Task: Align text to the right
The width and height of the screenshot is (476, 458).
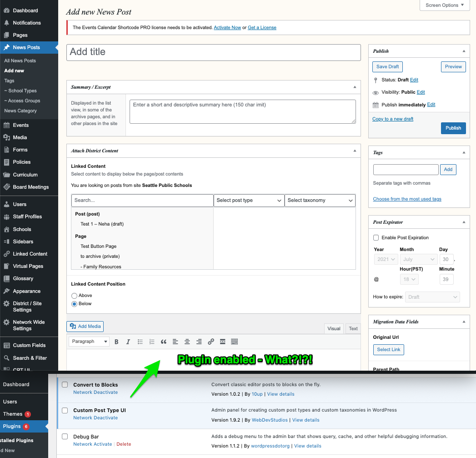Action: 199,342
